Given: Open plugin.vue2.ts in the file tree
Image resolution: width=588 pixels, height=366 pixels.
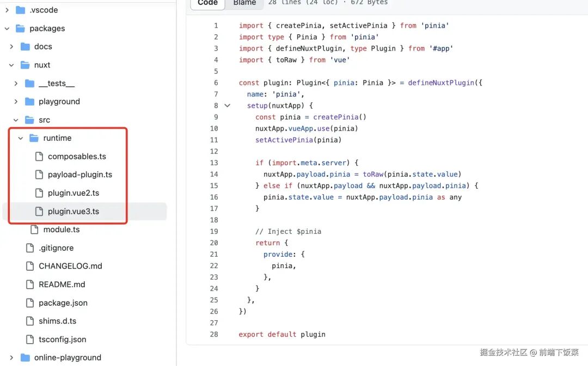Looking at the screenshot, I should coord(73,193).
